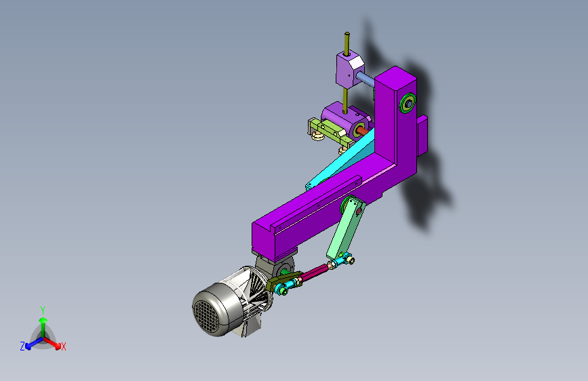The height and width of the screenshot is (381, 588).
Task: Select the green bearing on the frame top
Action: point(408,103)
